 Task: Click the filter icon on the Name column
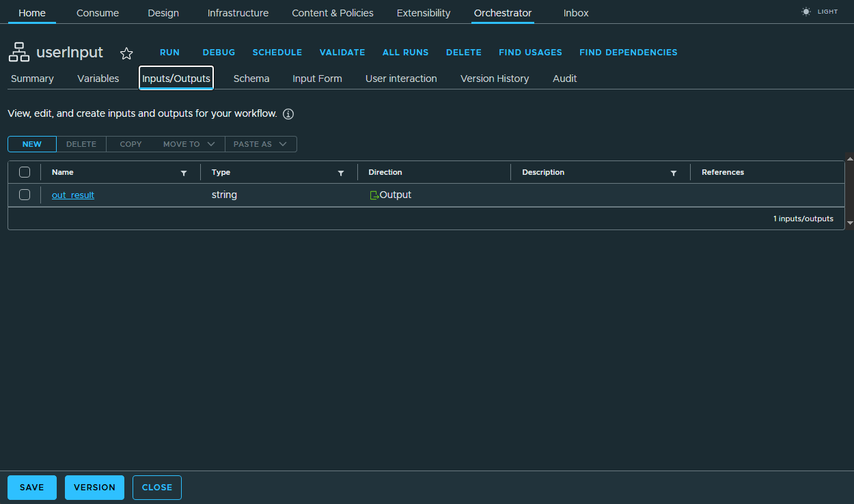[x=183, y=173]
